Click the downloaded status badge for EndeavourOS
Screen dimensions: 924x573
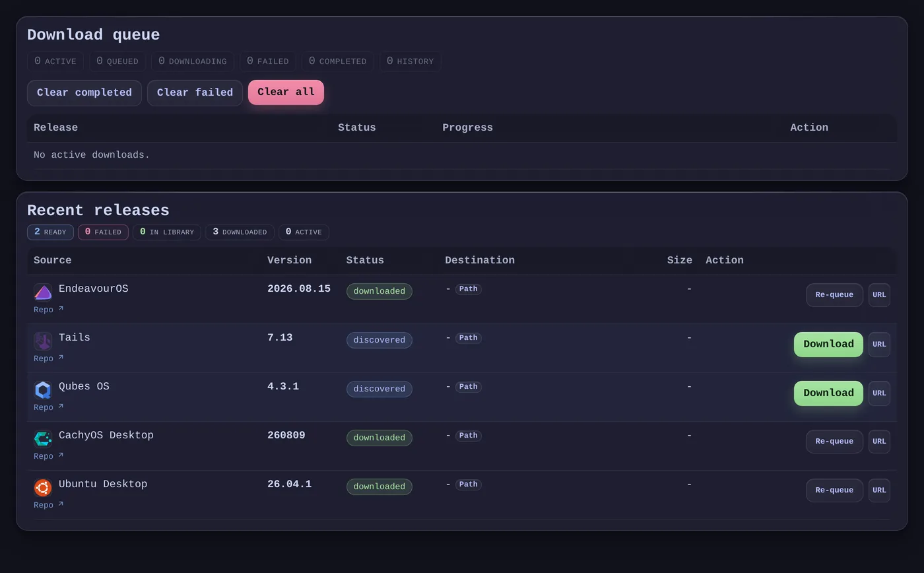coord(379,291)
